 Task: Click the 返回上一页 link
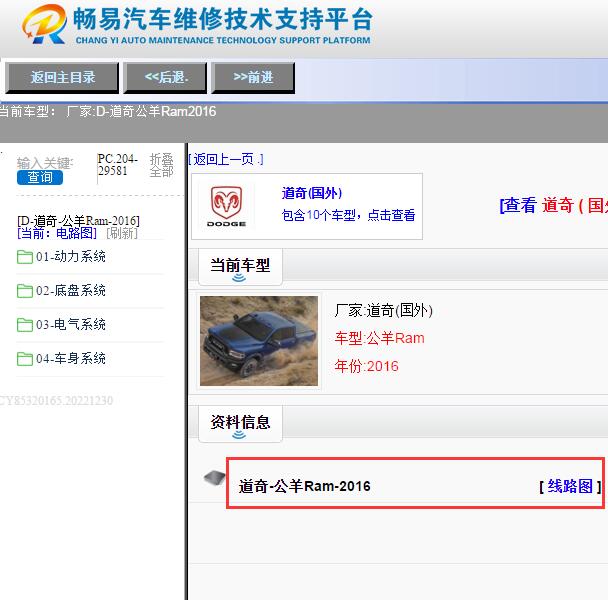tap(226, 159)
